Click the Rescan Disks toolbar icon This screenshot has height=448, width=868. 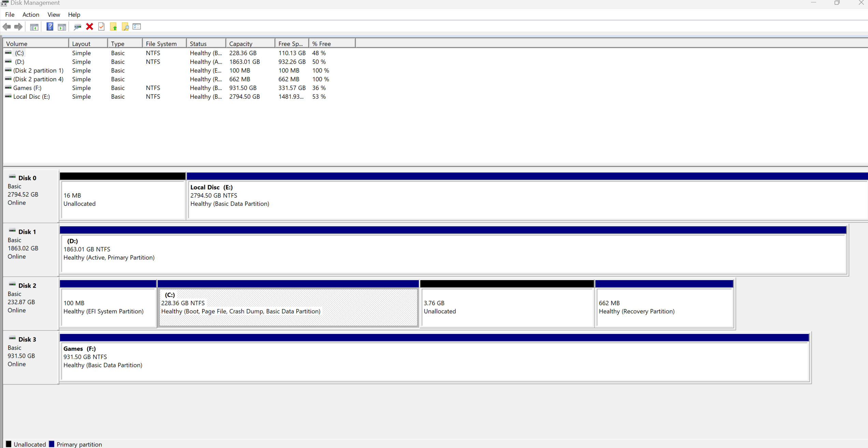tap(77, 27)
